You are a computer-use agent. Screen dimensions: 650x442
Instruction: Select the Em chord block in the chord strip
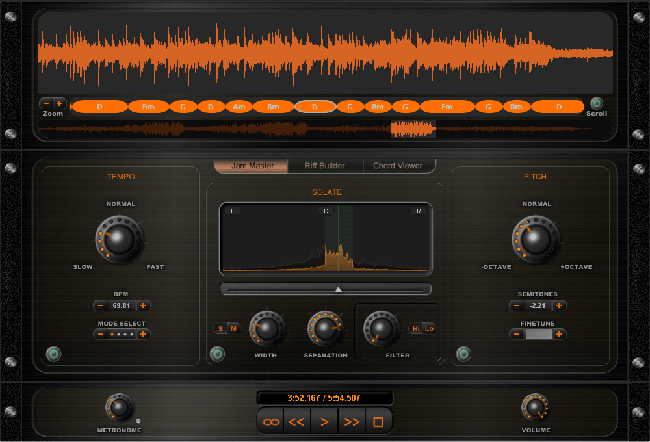click(447, 107)
